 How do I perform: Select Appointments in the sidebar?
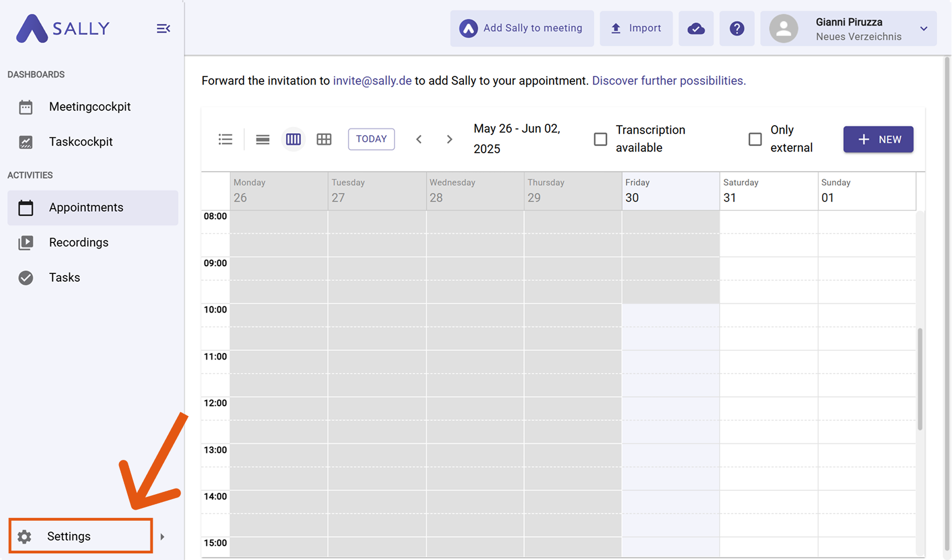[92, 208]
